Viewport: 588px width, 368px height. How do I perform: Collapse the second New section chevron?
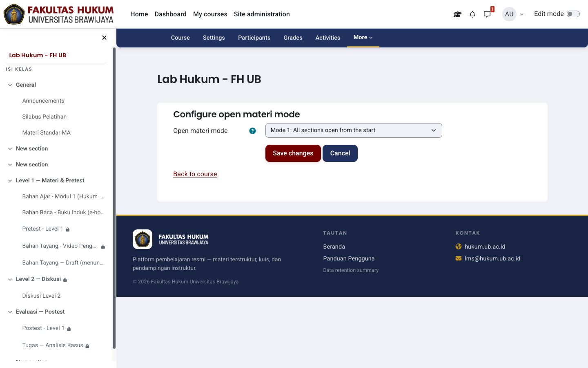point(10,165)
